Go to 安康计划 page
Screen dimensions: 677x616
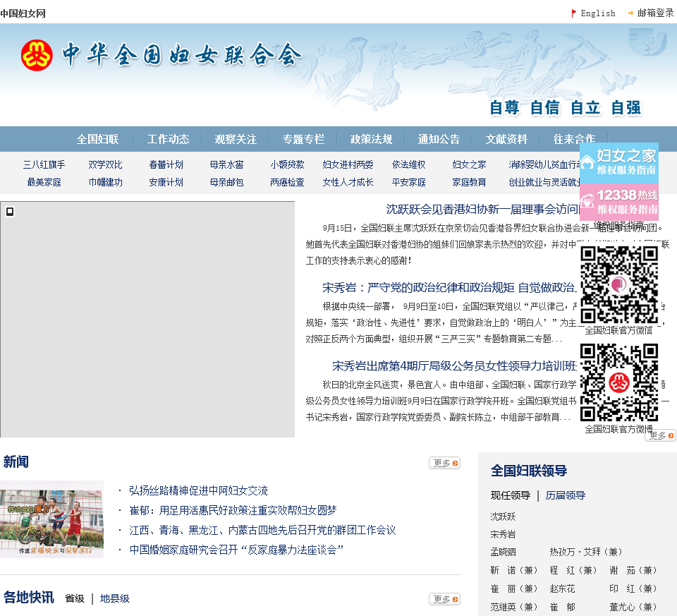[166, 182]
